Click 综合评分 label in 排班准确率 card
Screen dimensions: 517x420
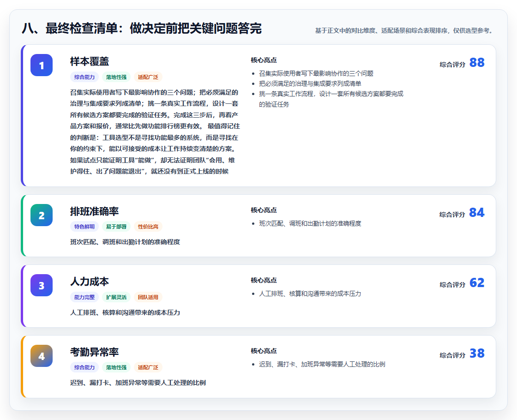click(452, 215)
